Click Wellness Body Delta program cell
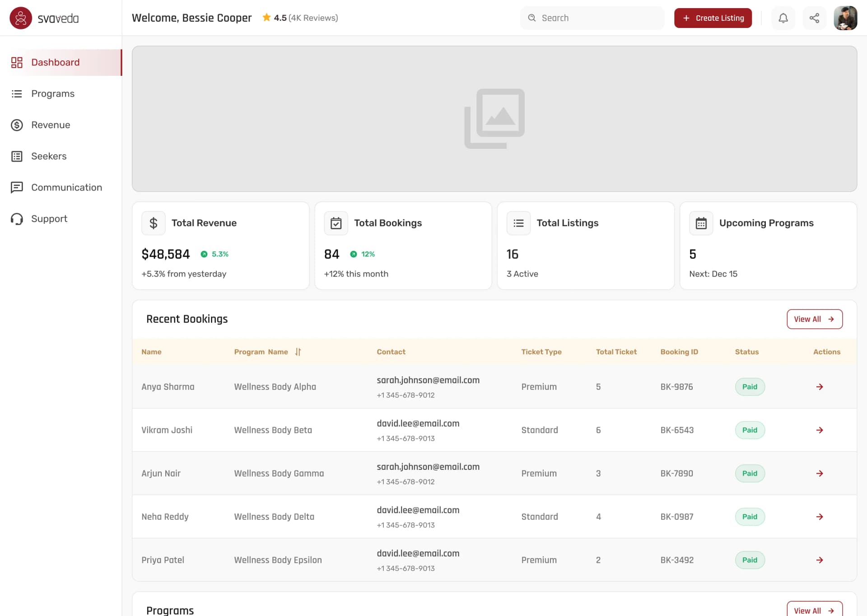Viewport: 867px width, 616px height. click(x=274, y=517)
